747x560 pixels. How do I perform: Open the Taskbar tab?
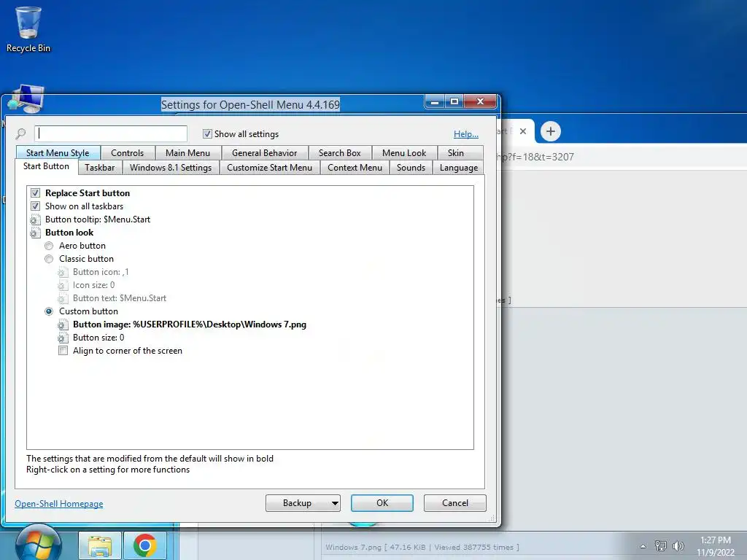99,168
